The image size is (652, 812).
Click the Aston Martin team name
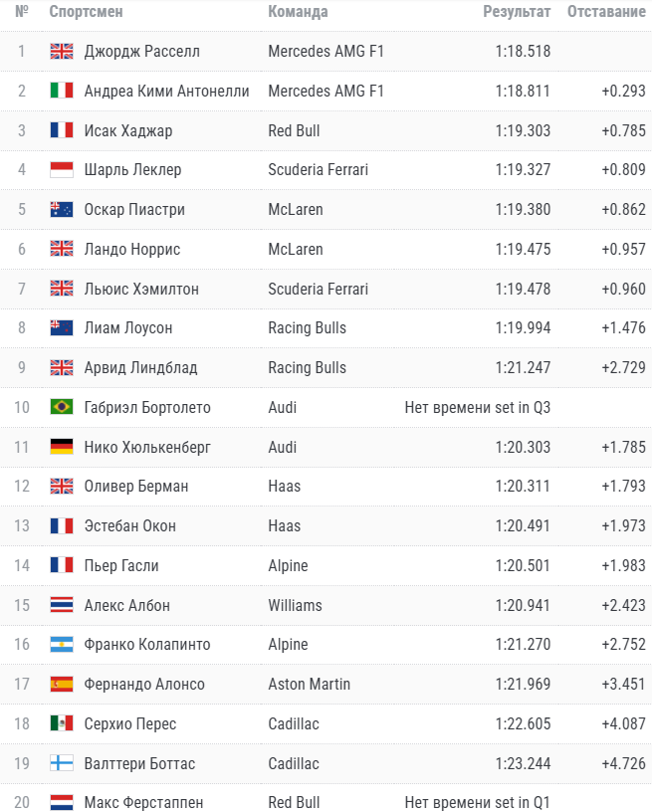[309, 685]
